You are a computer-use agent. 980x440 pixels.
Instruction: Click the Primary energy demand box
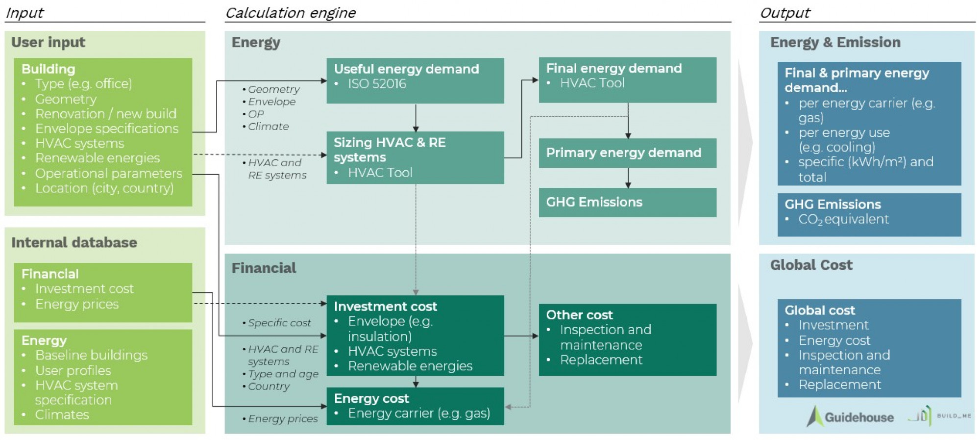627,153
